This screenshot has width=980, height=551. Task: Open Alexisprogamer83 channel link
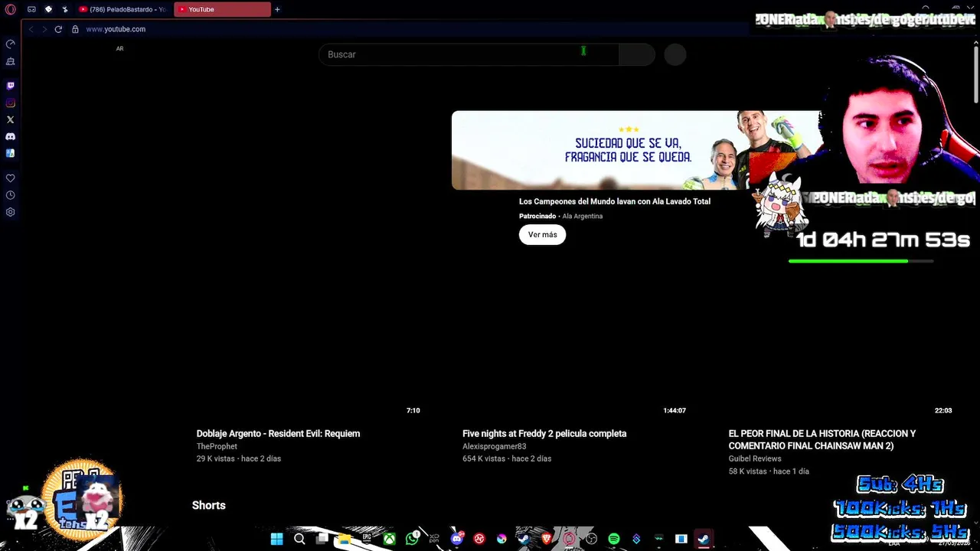coord(495,446)
